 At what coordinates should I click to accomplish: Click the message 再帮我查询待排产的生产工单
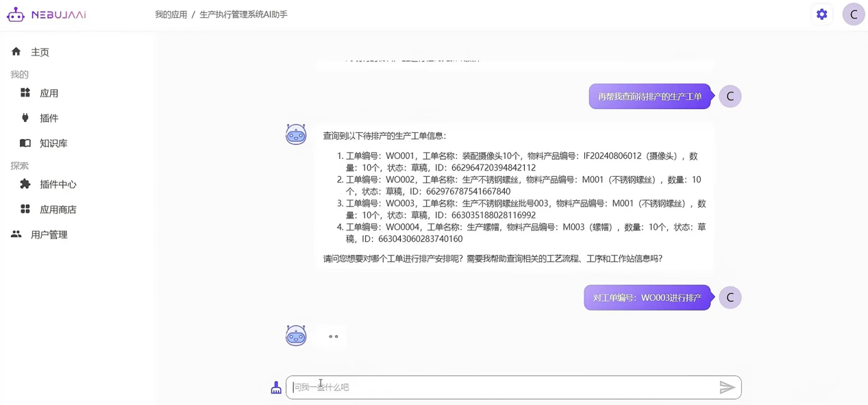(x=649, y=97)
